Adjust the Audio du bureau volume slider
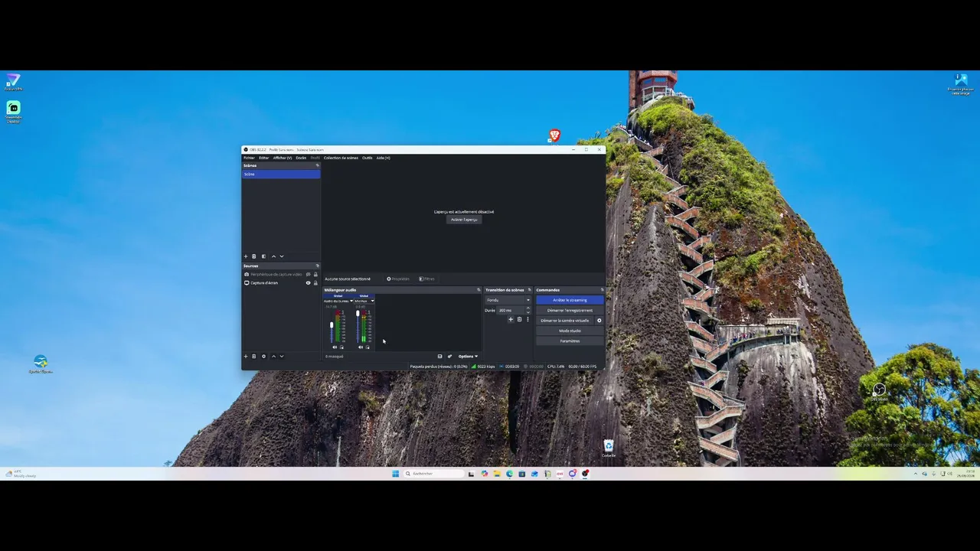The height and width of the screenshot is (551, 980). tap(332, 326)
